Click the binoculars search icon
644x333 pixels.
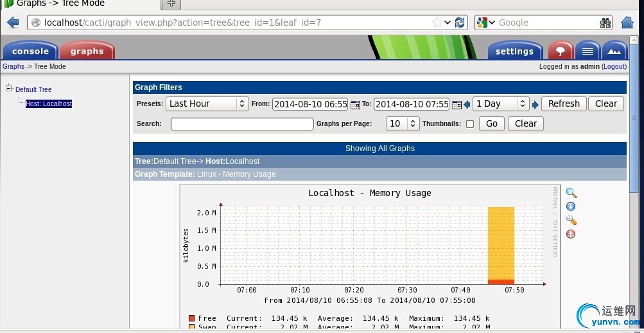pyautogui.click(x=605, y=22)
